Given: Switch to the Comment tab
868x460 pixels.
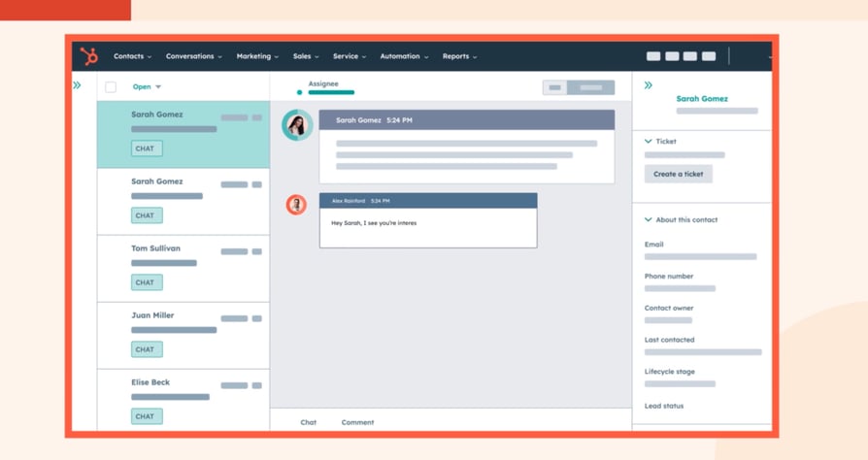Looking at the screenshot, I should 357,422.
